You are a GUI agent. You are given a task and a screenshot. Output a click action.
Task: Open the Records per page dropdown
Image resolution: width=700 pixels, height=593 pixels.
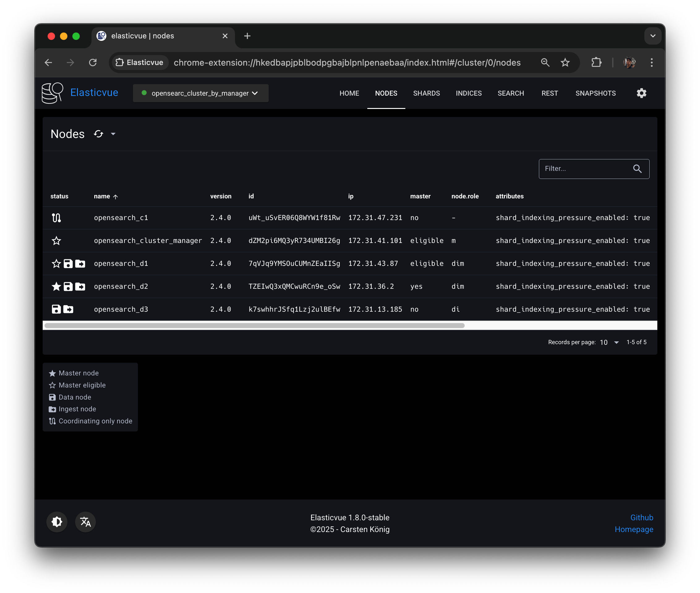(x=609, y=342)
